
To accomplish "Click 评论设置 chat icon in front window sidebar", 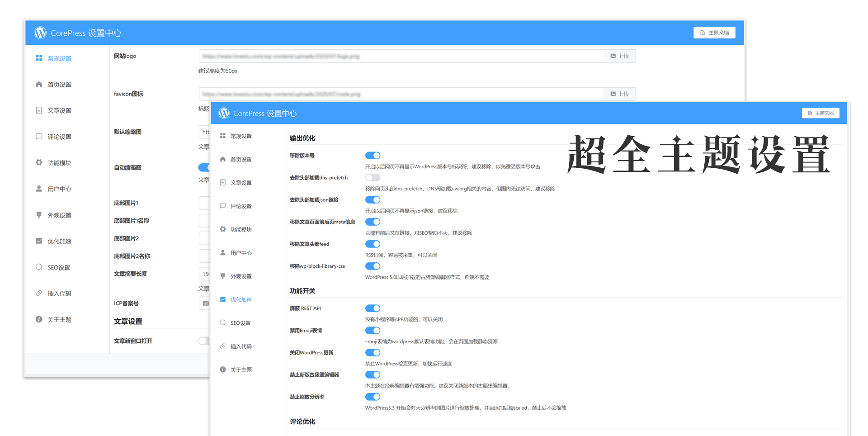I will point(223,206).
